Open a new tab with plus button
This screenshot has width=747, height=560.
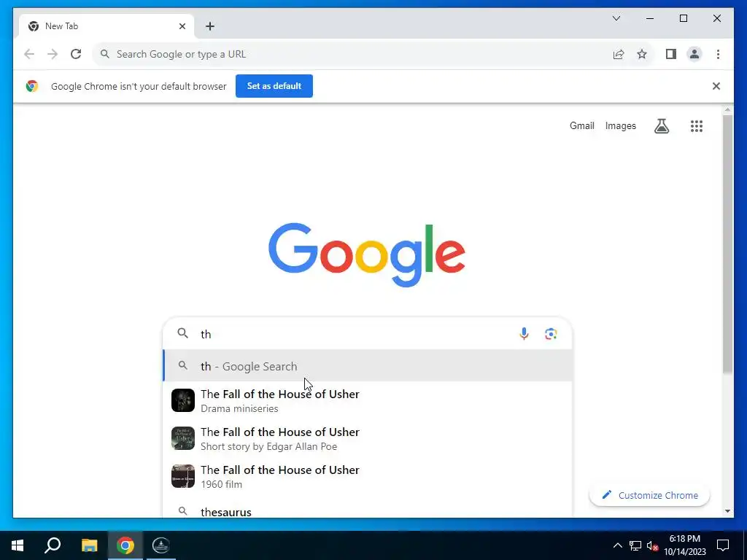(210, 26)
